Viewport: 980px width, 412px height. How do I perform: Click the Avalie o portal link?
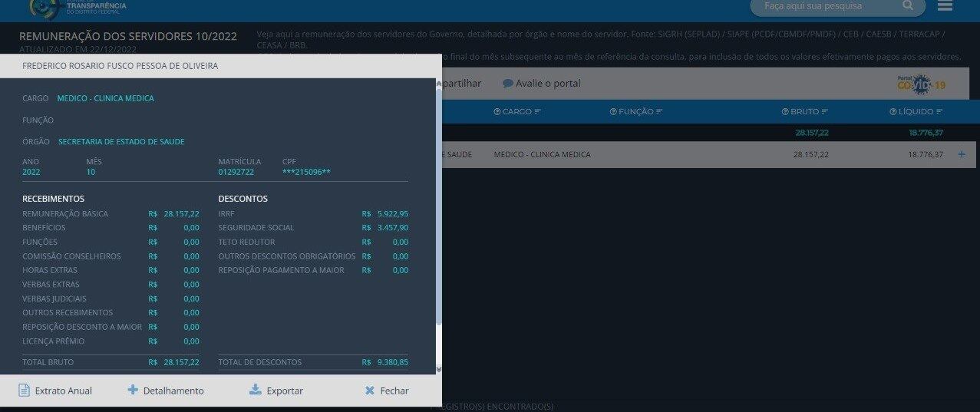tap(542, 83)
